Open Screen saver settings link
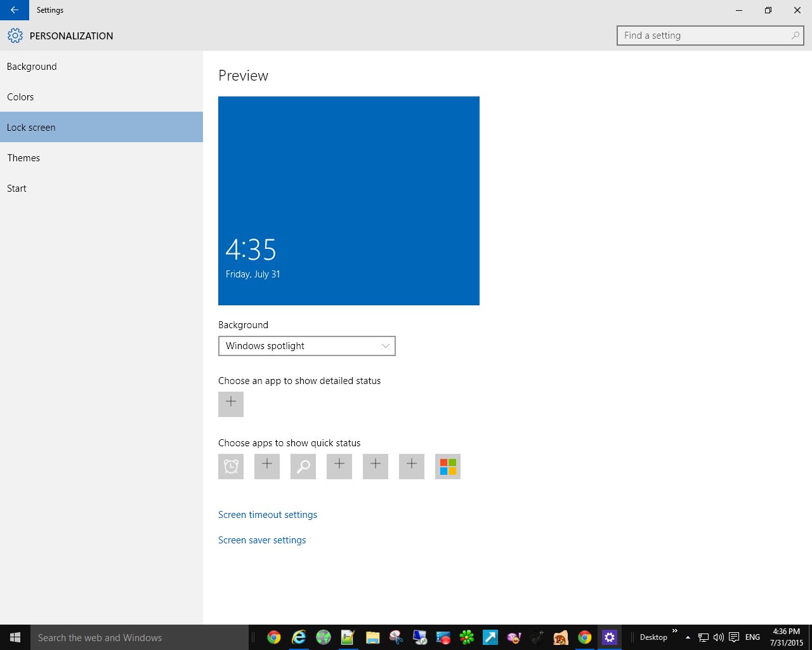This screenshot has width=812, height=650. (262, 540)
